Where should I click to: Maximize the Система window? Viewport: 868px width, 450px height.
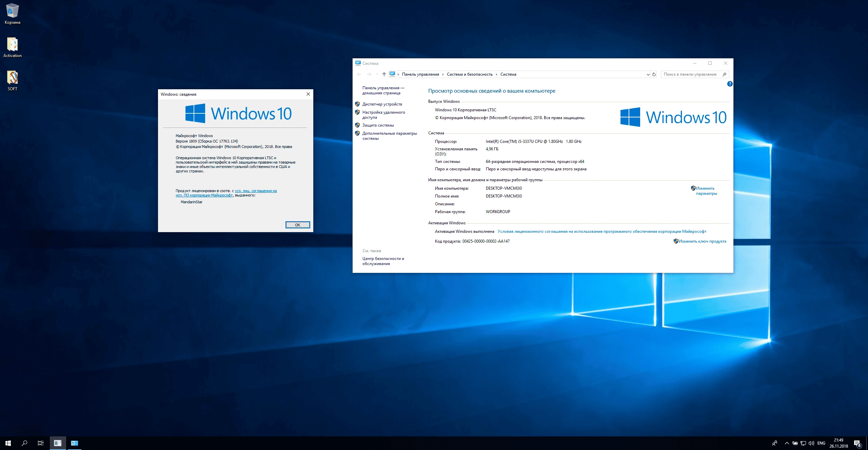point(710,63)
